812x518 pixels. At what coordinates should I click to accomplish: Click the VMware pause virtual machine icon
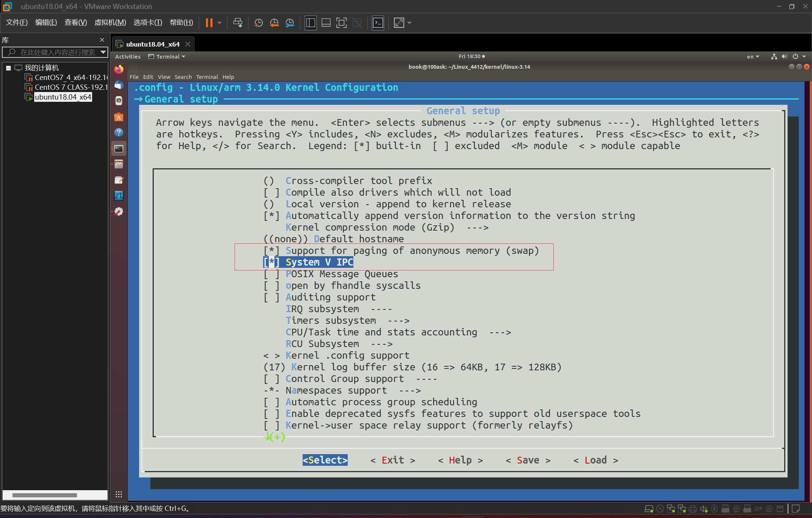tap(209, 23)
